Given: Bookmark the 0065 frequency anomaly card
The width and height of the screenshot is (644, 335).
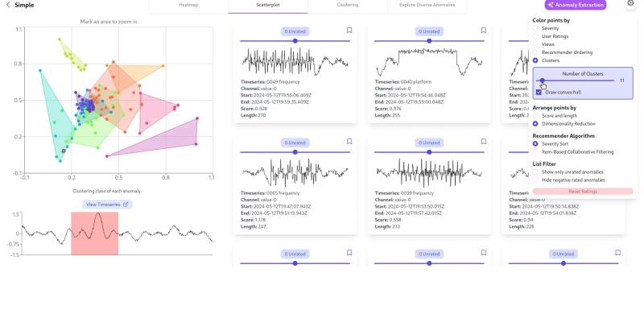Looking at the screenshot, I should coord(349,142).
